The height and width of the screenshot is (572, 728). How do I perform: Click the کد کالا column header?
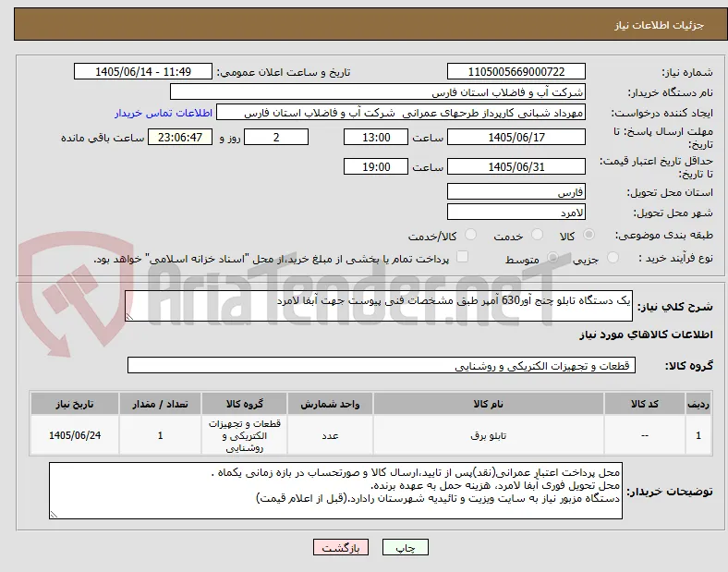[645, 404]
